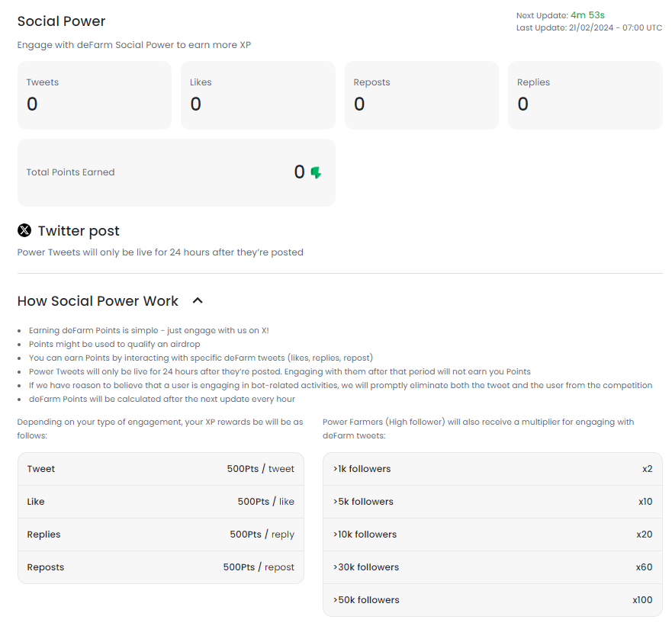Select the Like 500Pts reward row
Image resolution: width=672 pixels, height=626 pixels.
[x=160, y=502]
